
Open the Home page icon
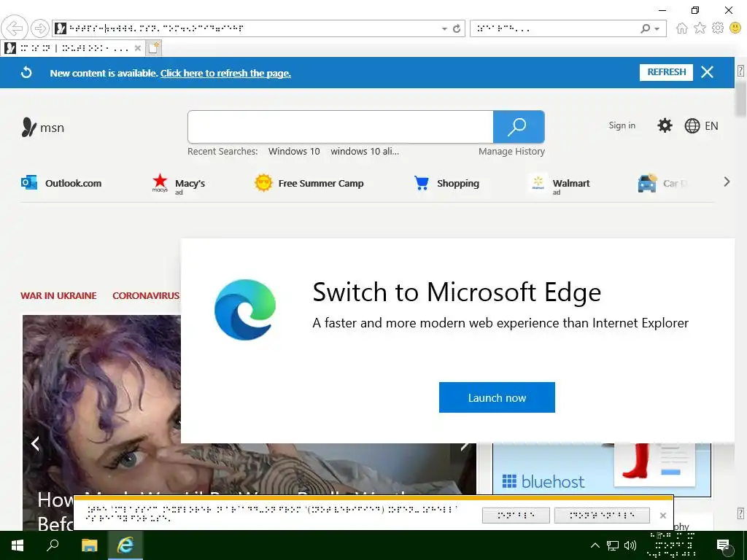(682, 28)
